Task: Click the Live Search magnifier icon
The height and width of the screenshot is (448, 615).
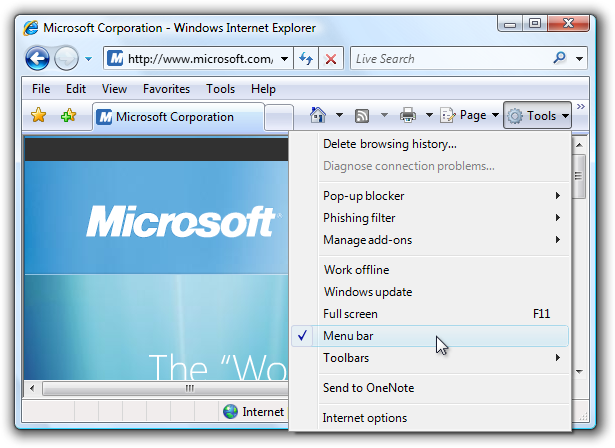Action: (560, 58)
